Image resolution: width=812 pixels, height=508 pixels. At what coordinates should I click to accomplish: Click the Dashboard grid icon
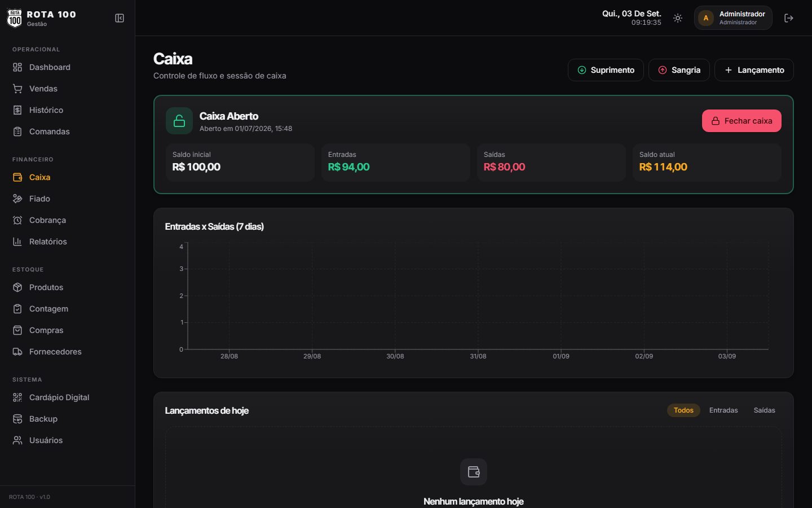pos(17,67)
